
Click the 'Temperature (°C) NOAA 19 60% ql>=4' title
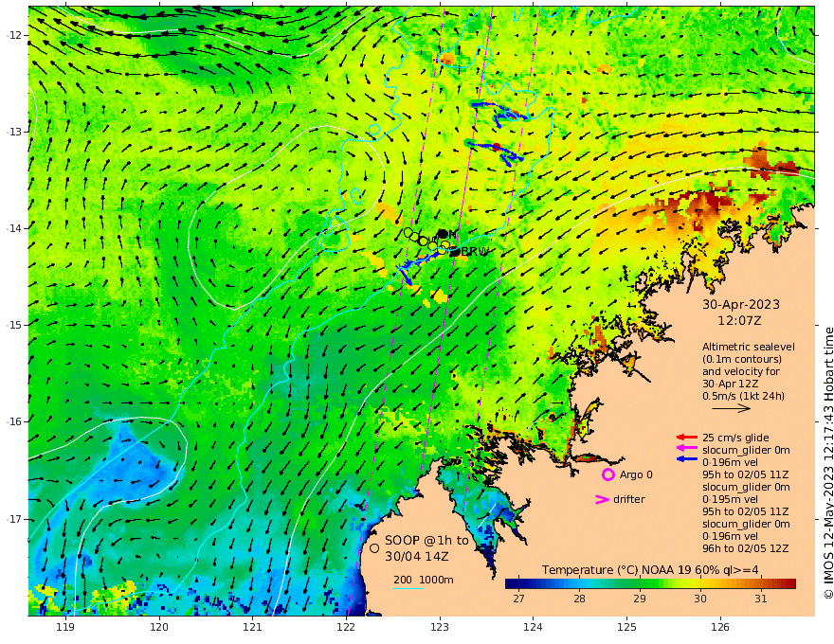[x=650, y=570]
